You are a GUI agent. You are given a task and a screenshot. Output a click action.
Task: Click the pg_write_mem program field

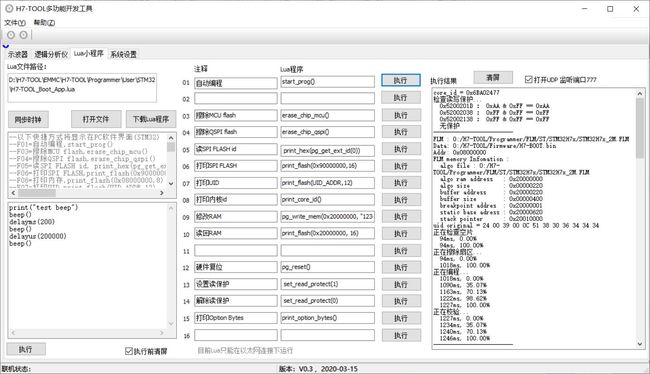pos(327,216)
